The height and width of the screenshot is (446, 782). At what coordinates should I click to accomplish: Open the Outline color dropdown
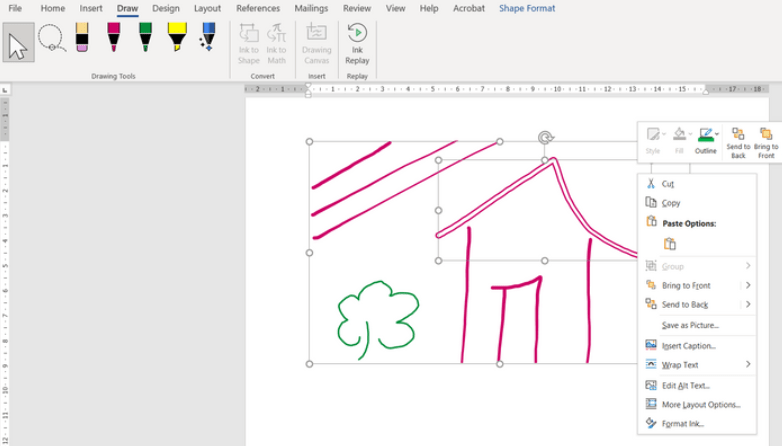717,133
